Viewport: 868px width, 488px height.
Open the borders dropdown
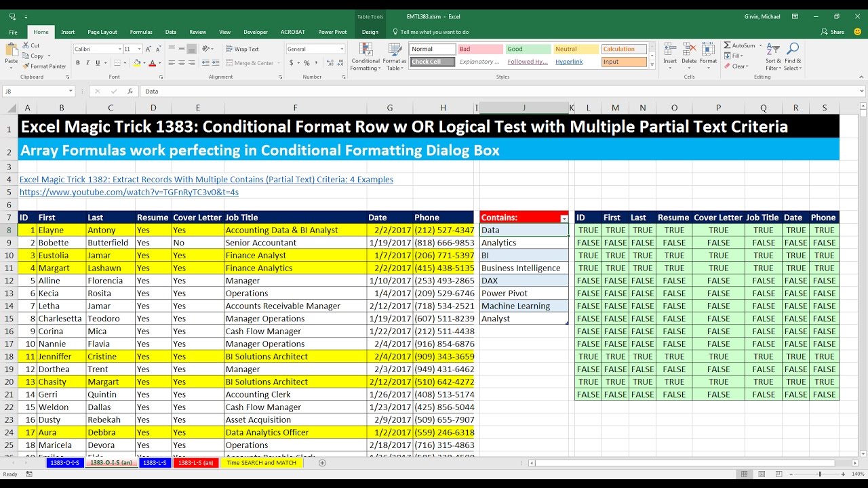[123, 63]
